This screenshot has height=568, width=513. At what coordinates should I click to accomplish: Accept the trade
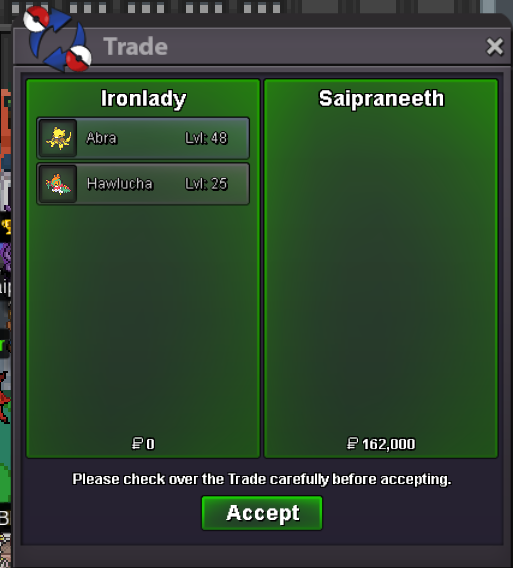262,513
